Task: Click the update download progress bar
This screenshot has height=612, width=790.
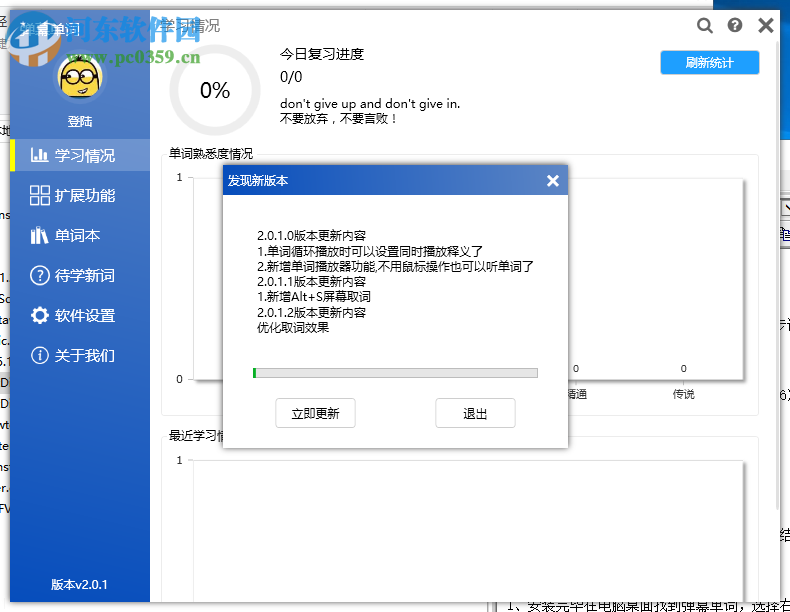Action: (395, 373)
